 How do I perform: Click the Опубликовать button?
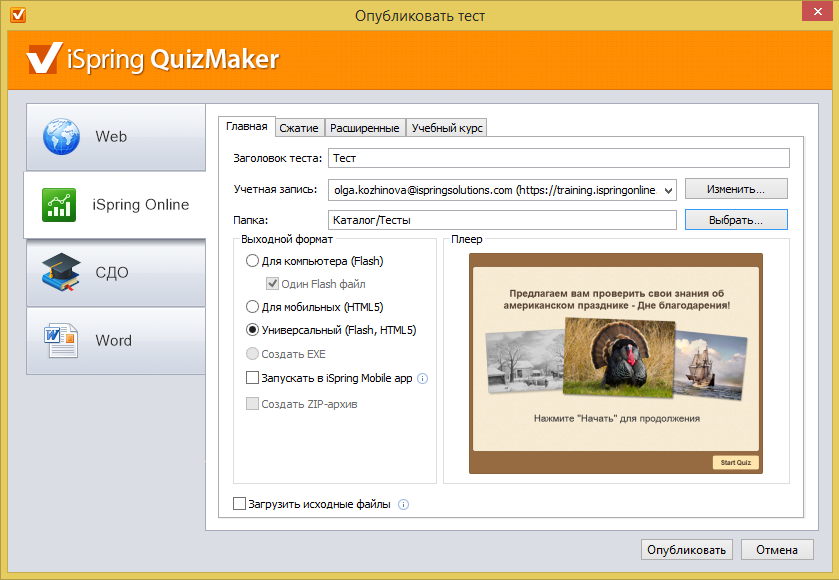click(x=687, y=550)
